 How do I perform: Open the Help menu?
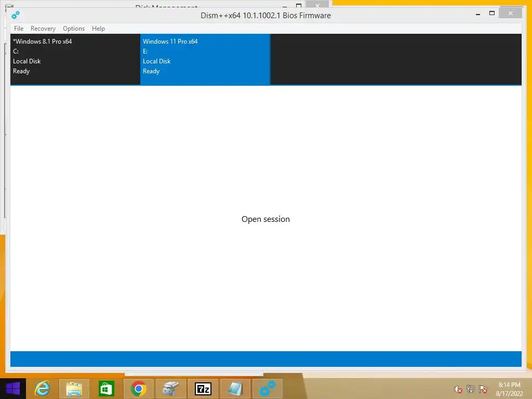(98, 29)
